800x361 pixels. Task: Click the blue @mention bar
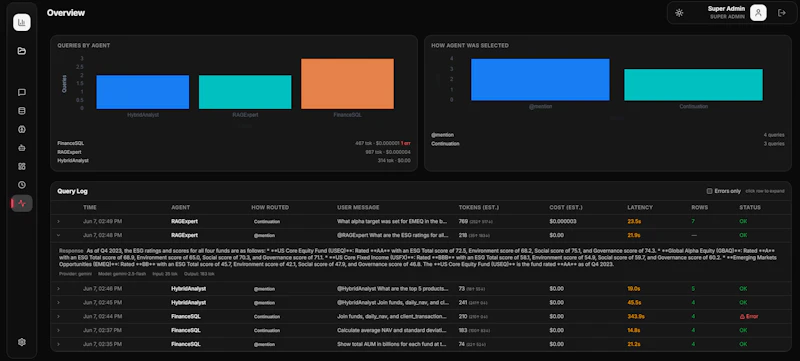tap(540, 80)
